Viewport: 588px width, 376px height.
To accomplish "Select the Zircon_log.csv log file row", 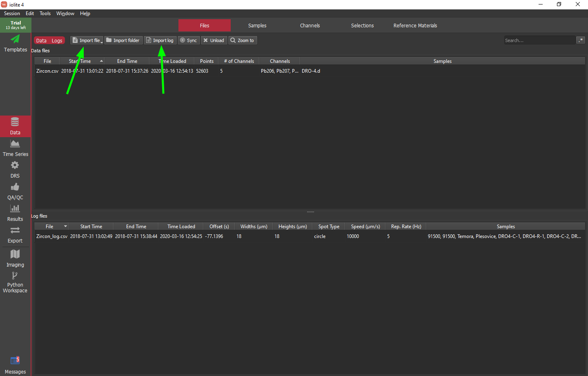I will click(x=310, y=236).
